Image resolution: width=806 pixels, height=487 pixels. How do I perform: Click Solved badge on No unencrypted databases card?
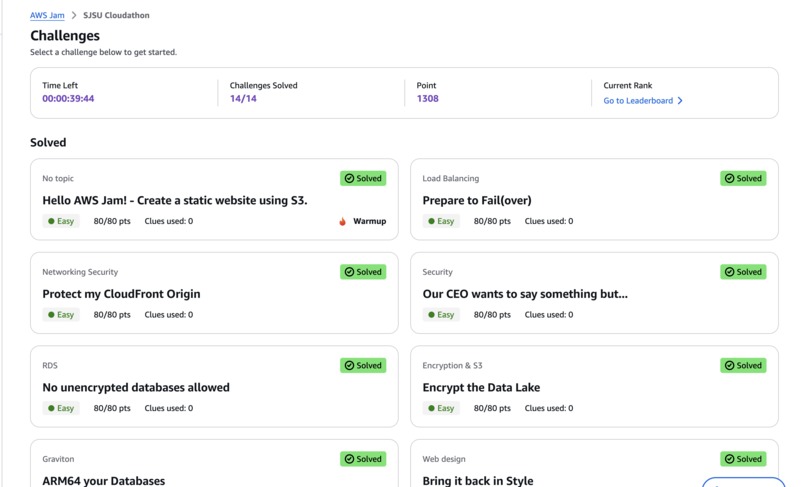click(x=363, y=366)
